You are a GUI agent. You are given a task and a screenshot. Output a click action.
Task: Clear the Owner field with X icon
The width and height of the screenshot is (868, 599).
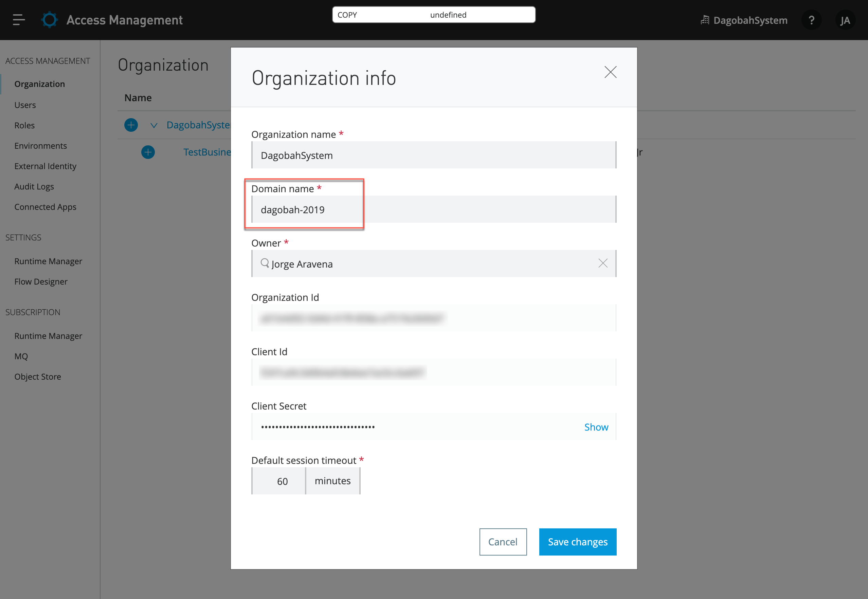603,264
